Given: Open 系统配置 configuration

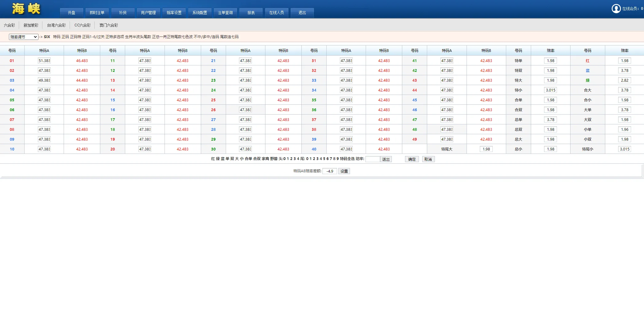Looking at the screenshot, I should [200, 13].
